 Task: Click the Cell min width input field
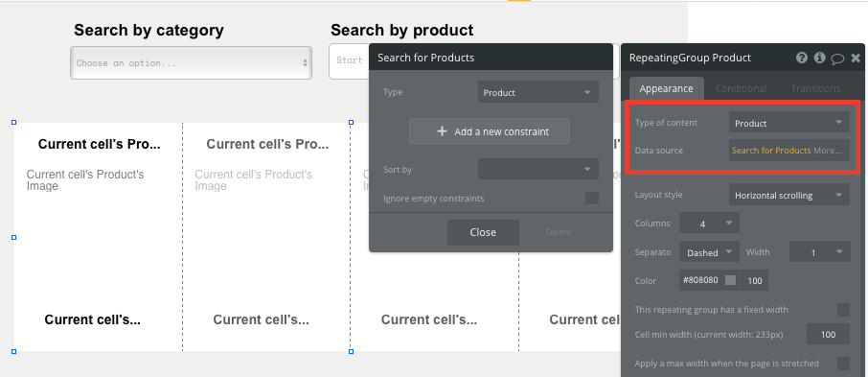828,334
